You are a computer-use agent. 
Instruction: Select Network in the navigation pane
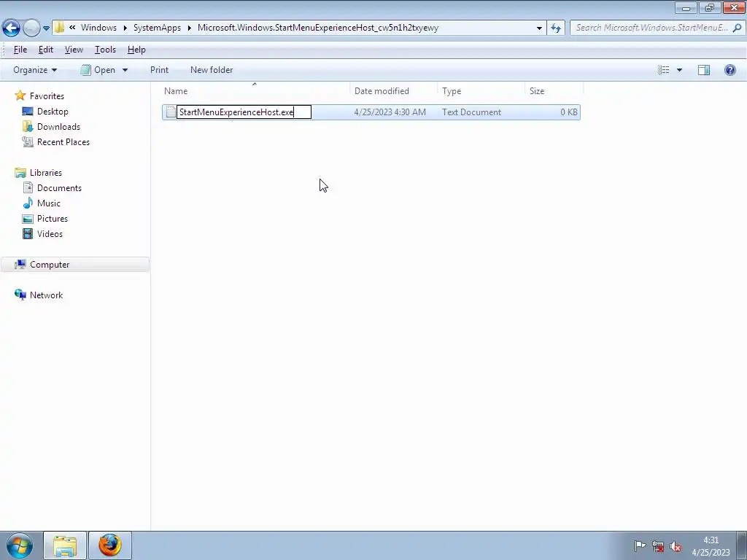[46, 295]
